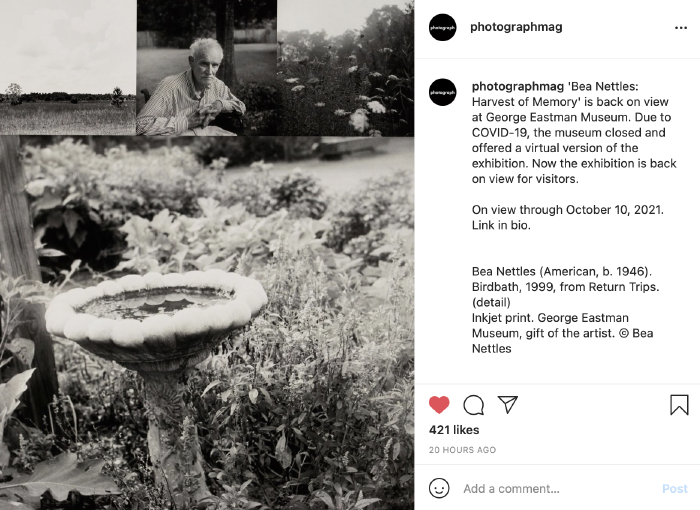Open photographmag profile from header username
This screenshot has height=510, width=700.
tap(516, 27)
